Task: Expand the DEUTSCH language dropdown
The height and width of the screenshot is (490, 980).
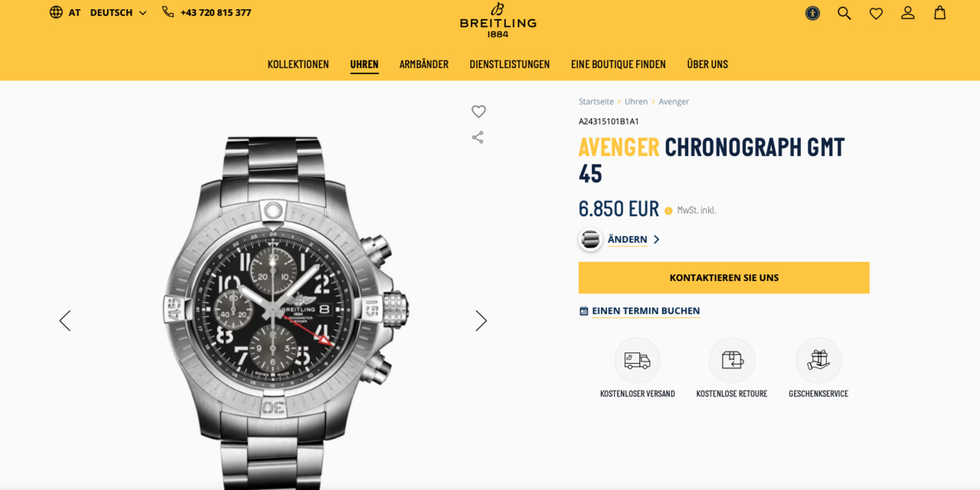Action: (119, 12)
